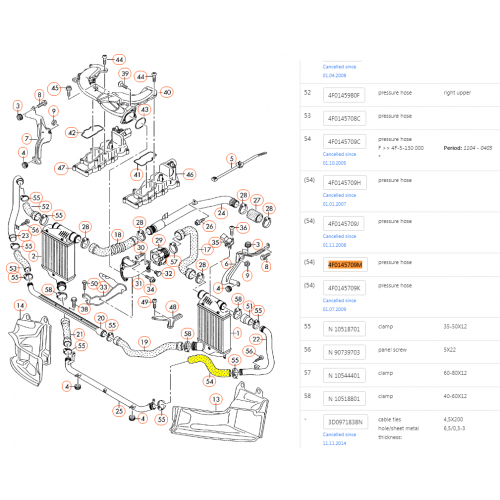Click highlighted part number 4F0145709M
The image size is (500, 500).
tap(345, 265)
